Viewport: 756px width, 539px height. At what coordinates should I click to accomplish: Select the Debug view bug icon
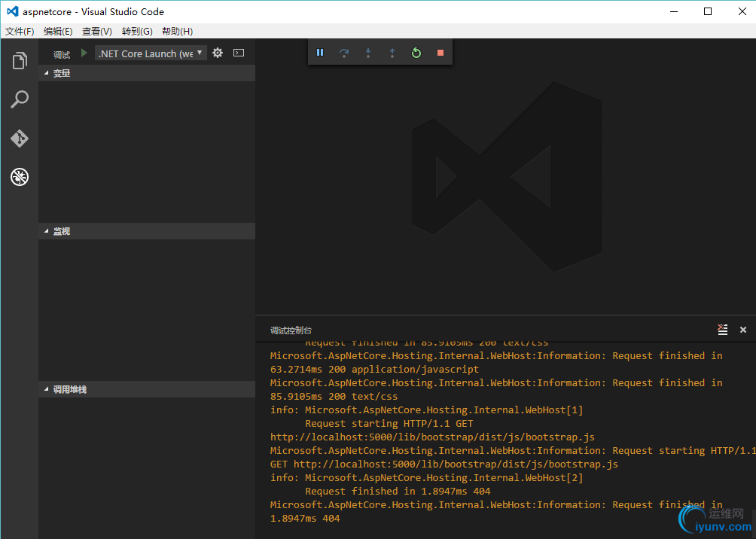click(x=20, y=177)
